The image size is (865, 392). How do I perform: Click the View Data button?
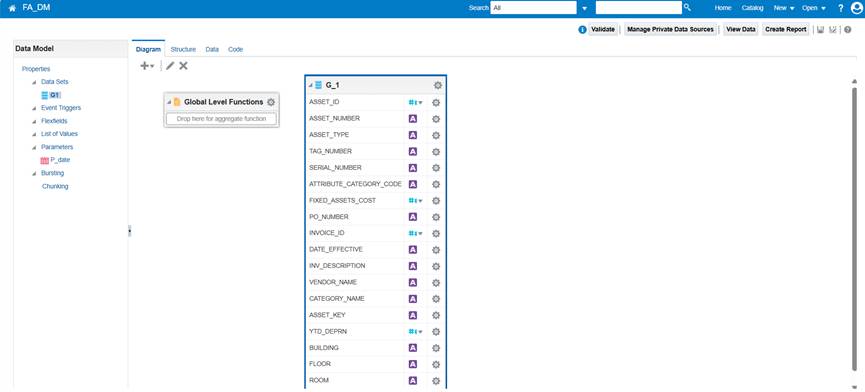coord(741,29)
